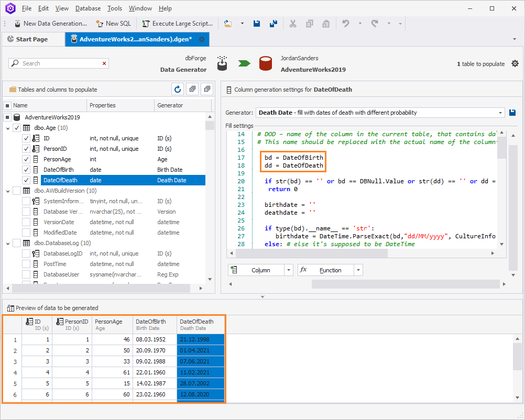Click the Copy icon in the toolbar
This screenshot has width=525, height=420.
309,24
